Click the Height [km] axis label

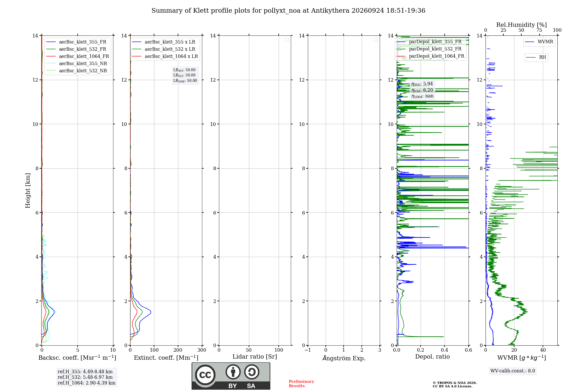(x=28, y=191)
